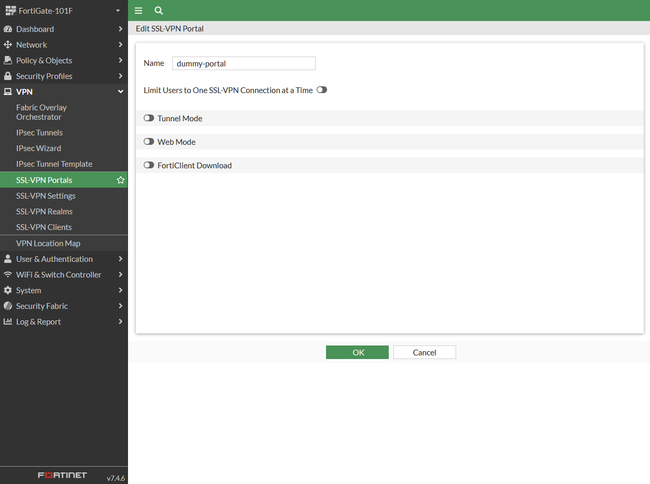
Task: Expand the Log & Report chevron
Action: pos(120,322)
